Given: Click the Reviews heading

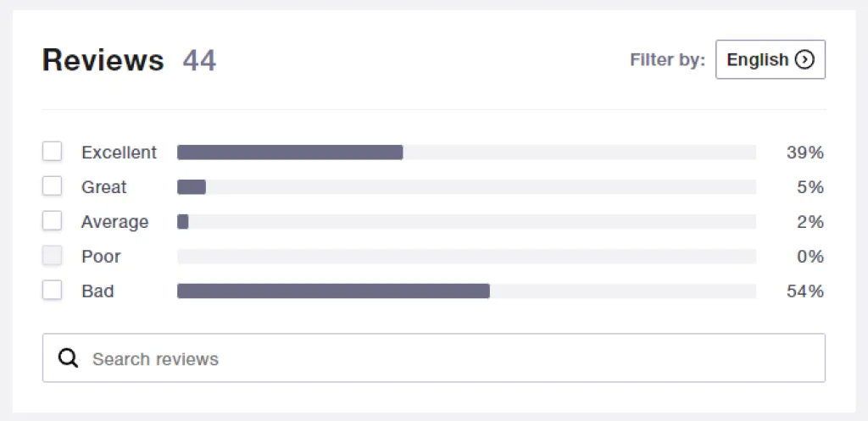Looking at the screenshot, I should (x=103, y=61).
